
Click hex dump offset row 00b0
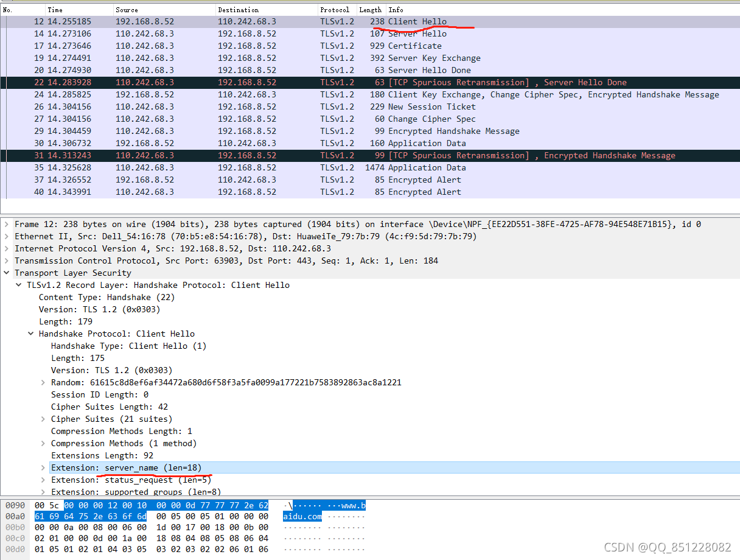[x=15, y=527]
